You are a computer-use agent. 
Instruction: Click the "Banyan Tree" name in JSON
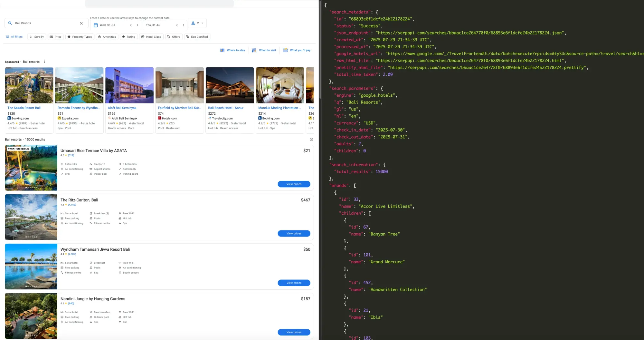point(384,234)
